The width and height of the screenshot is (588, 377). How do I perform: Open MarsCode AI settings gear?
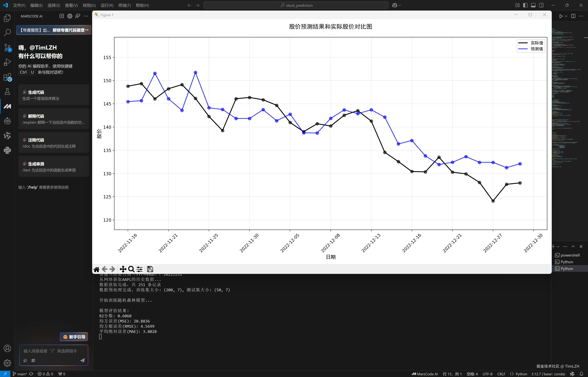(x=70, y=16)
